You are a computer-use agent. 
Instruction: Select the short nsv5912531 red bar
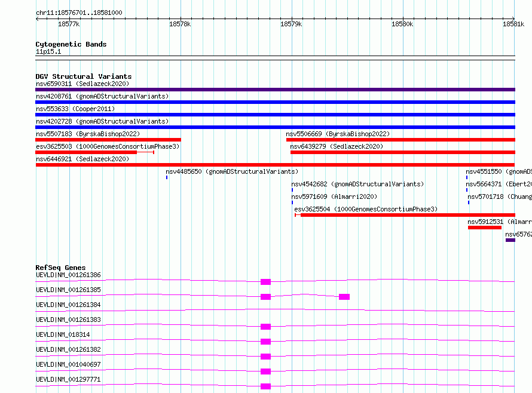point(485,228)
